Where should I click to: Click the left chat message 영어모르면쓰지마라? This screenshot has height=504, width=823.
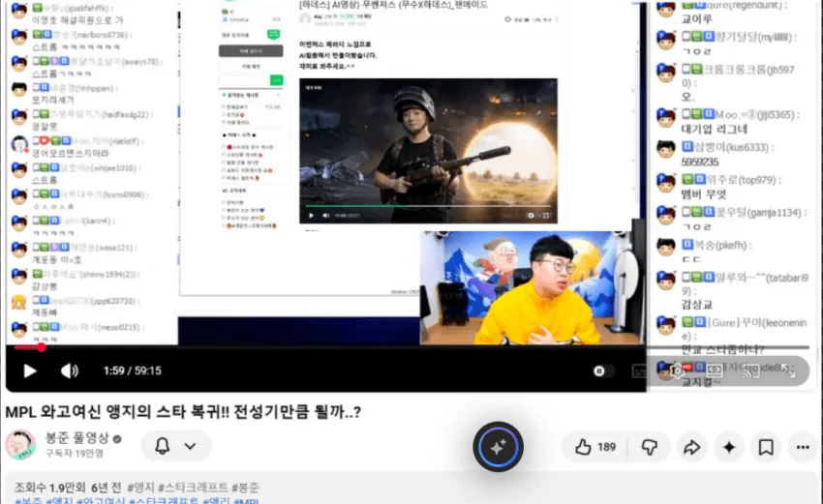[71, 153]
